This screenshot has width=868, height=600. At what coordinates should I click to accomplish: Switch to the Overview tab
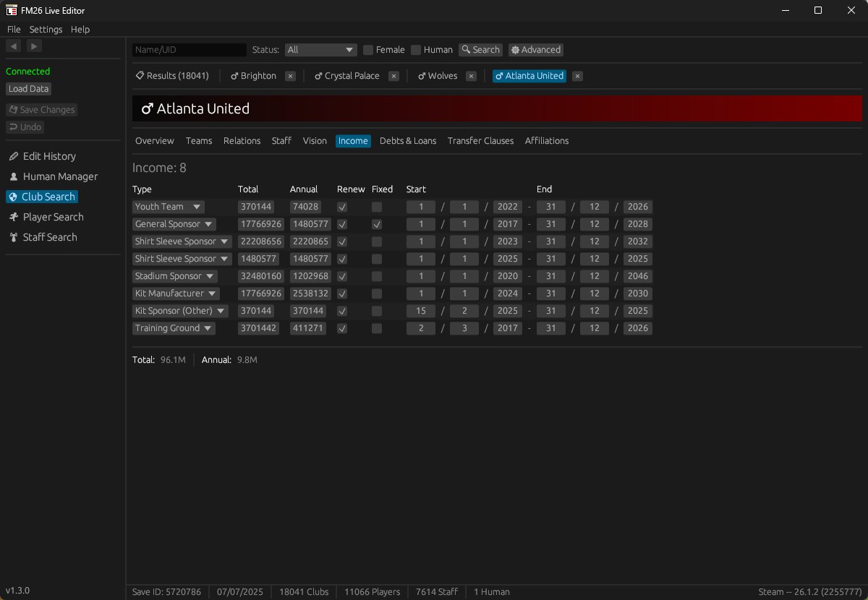(x=155, y=141)
